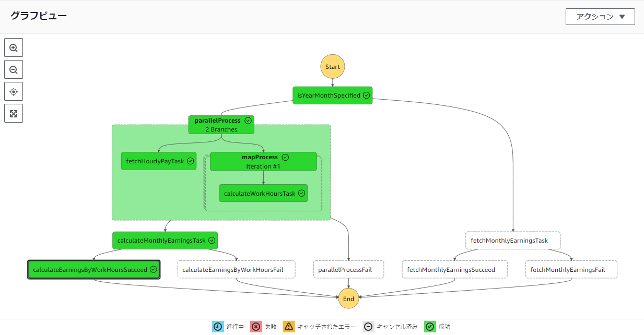
Task: Select the zoom out magnifier tool
Action: (14, 69)
